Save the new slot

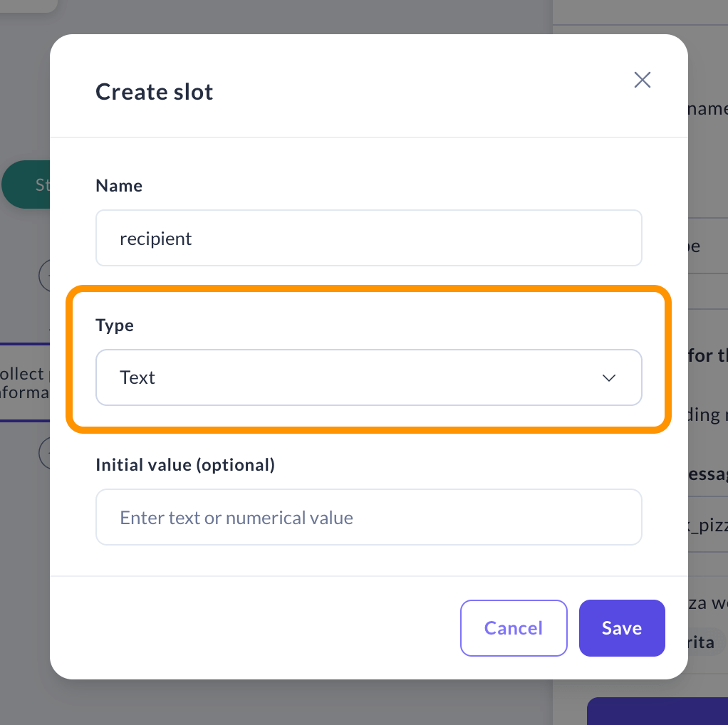click(621, 628)
